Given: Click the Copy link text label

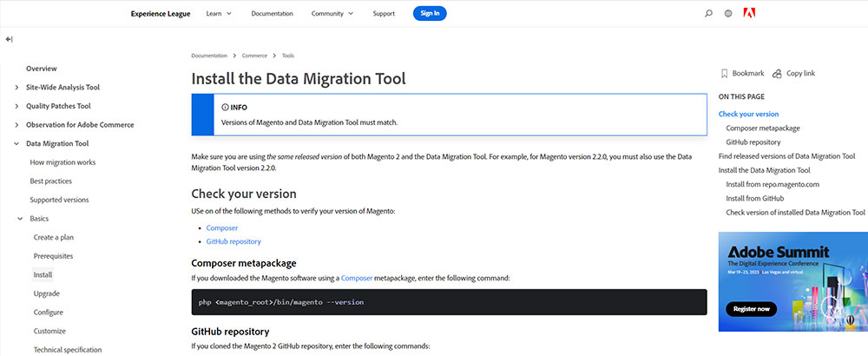Looking at the screenshot, I should click(x=800, y=73).
